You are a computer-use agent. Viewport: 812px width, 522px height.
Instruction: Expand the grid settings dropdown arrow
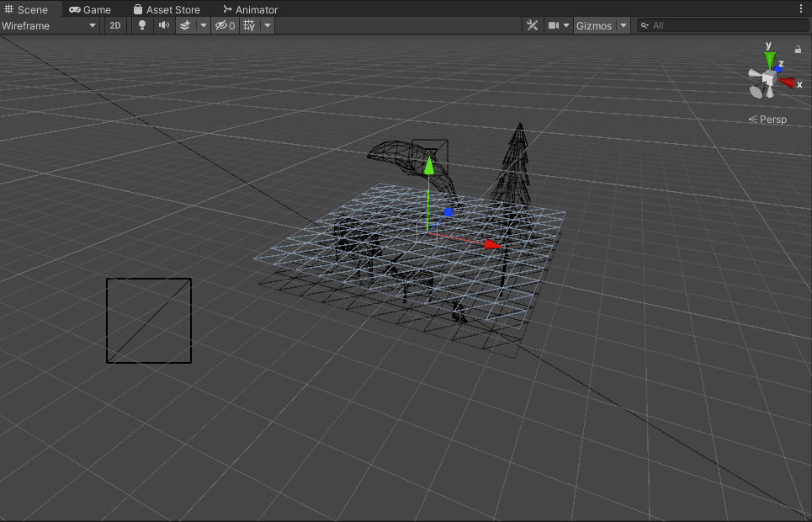(268, 25)
